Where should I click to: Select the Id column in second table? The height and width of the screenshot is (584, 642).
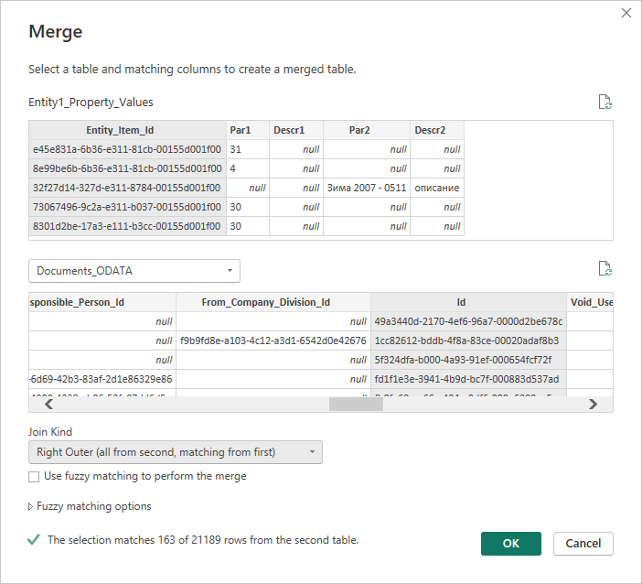click(468, 302)
